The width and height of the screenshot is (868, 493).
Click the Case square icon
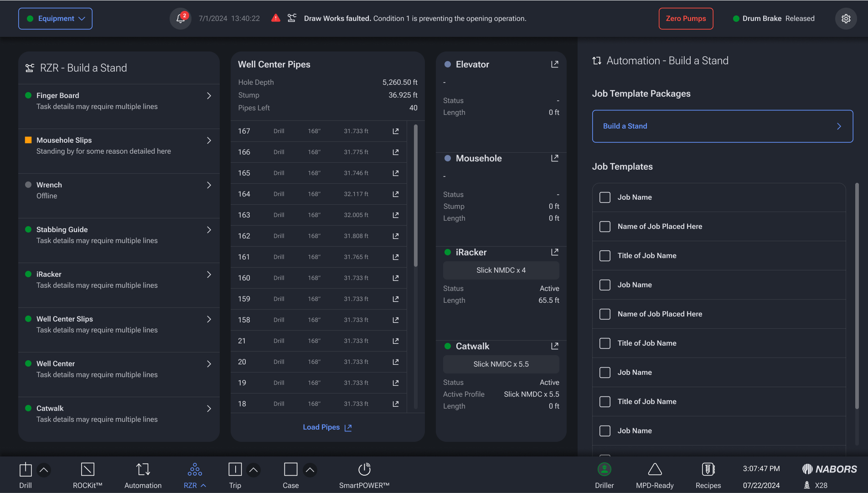290,469
